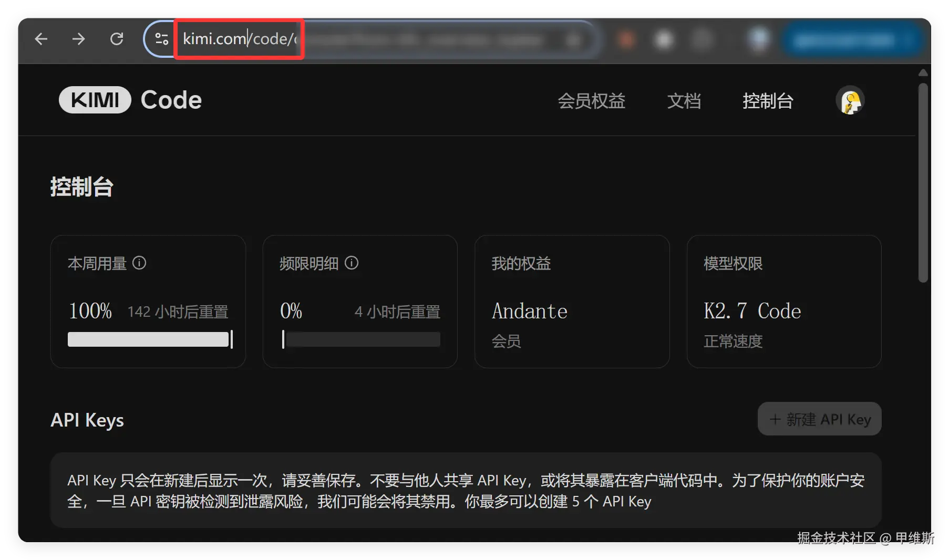Click the scrollbar up arrow
The image size is (949, 560).
923,72
